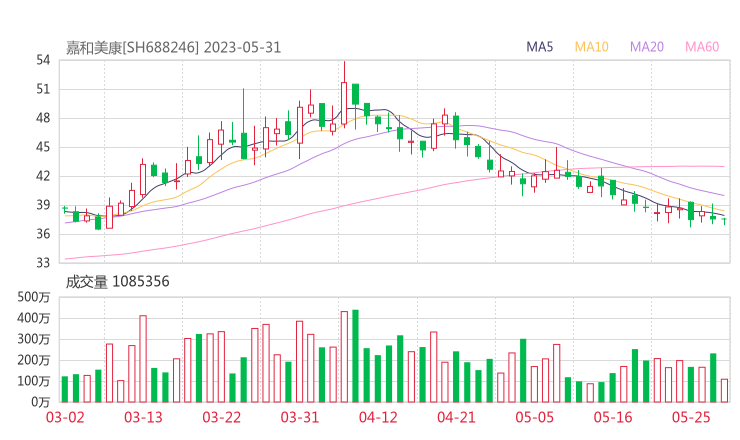Click the 51 price axis label
The height and width of the screenshot is (440, 740).
(43, 89)
